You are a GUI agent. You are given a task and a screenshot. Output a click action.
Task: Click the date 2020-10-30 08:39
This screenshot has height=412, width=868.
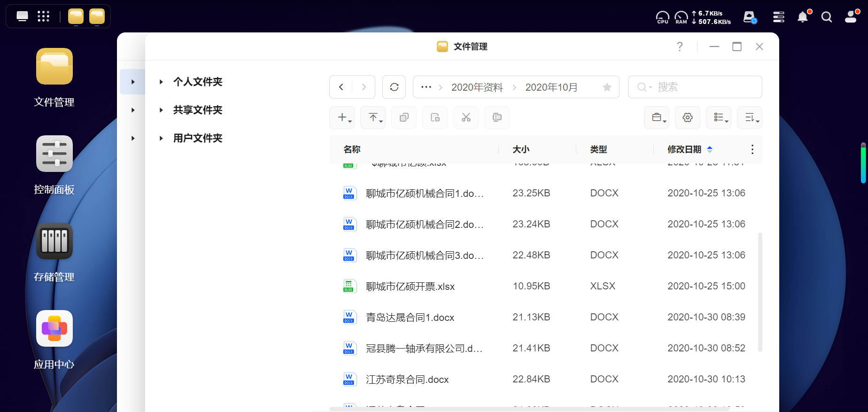[x=706, y=317]
